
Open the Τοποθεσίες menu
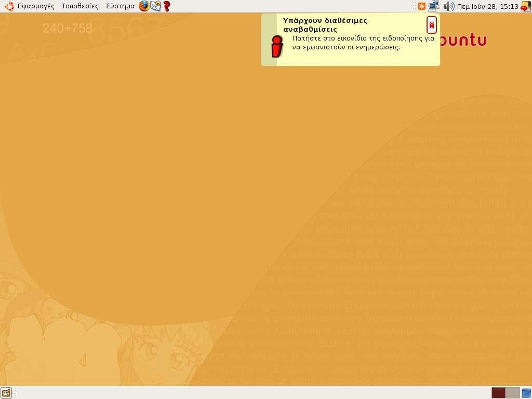80,6
